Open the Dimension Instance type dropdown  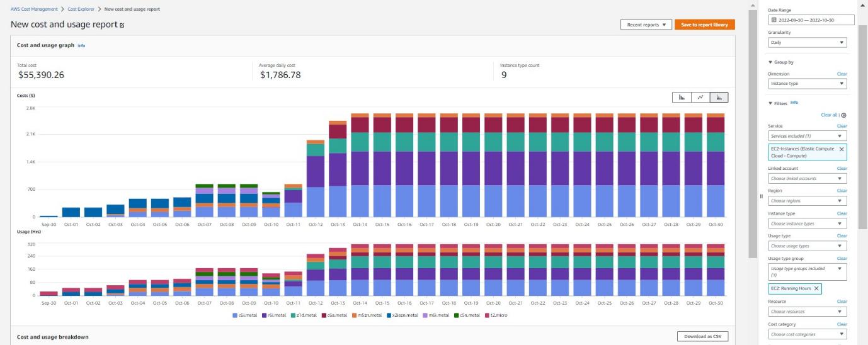(x=808, y=84)
